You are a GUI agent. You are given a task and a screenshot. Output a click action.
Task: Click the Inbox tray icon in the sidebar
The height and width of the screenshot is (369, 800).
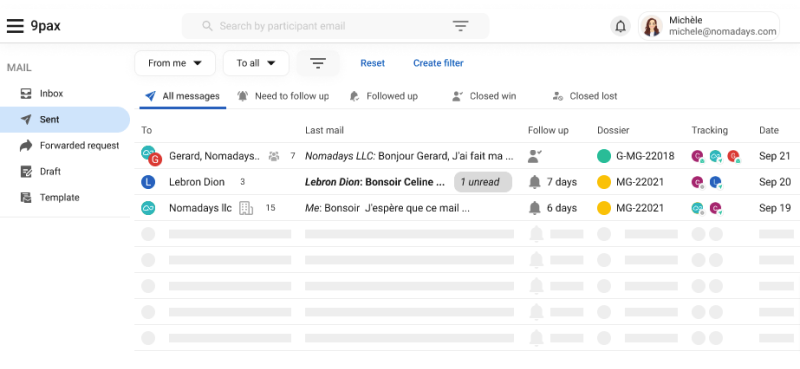(x=26, y=93)
